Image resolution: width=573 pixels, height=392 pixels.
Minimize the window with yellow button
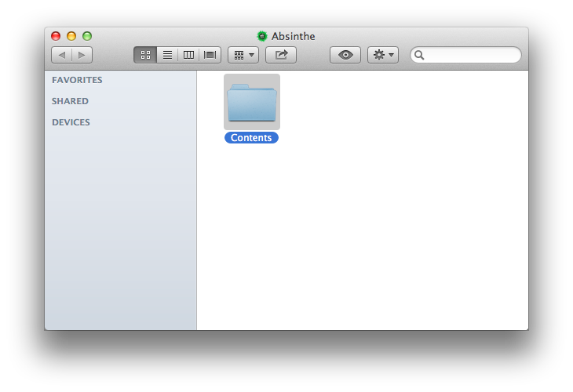[71, 36]
